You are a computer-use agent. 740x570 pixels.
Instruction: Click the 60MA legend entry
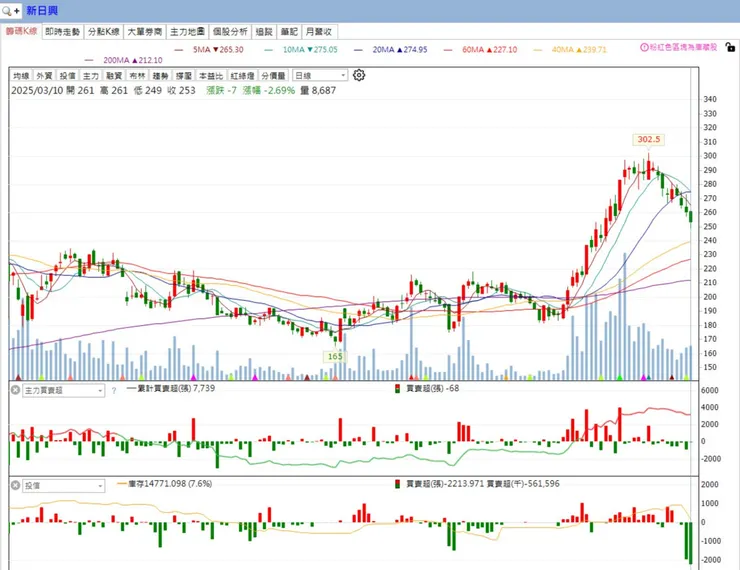(x=481, y=50)
